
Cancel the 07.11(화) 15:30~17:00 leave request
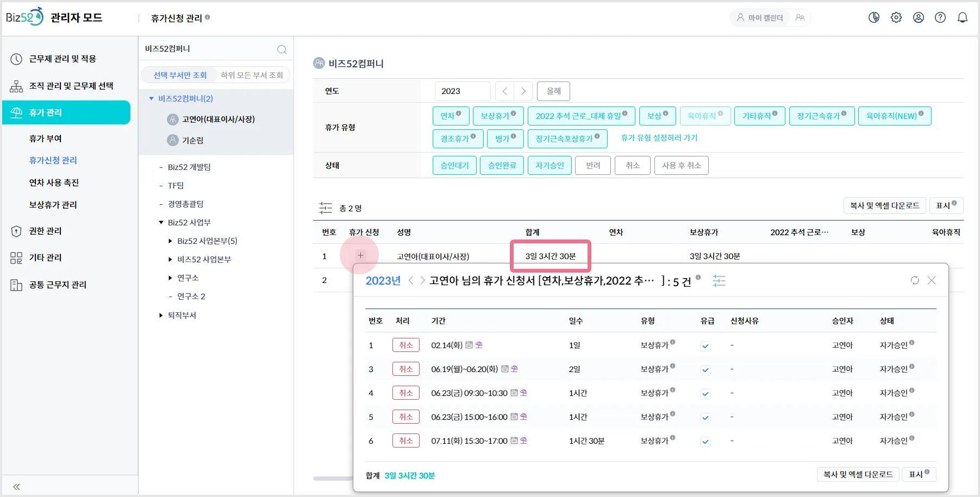[406, 441]
